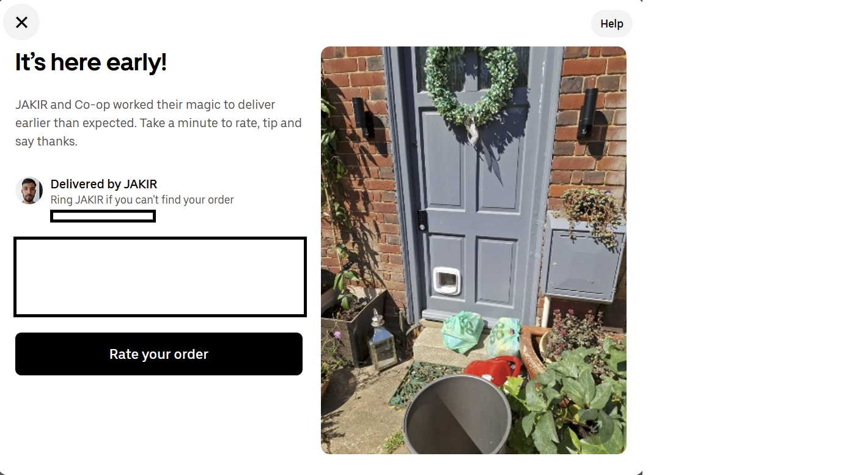Open the delivery proof photo
Screen dimensions: 868x475
[474, 250]
